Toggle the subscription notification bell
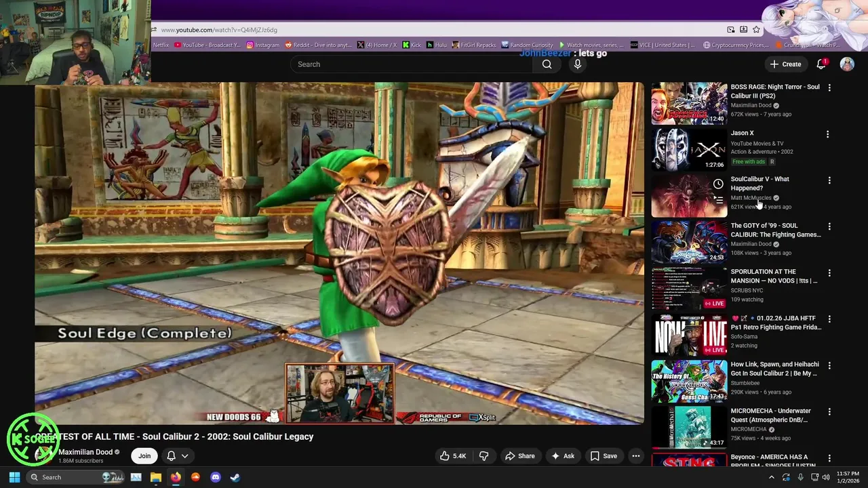This screenshot has width=868, height=488. point(171,456)
